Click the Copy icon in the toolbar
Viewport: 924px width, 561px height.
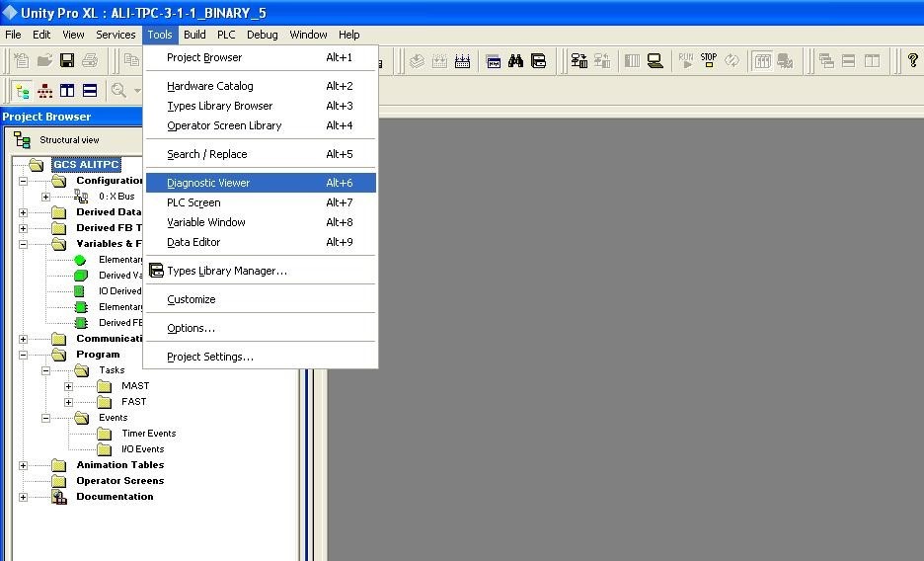click(131, 60)
